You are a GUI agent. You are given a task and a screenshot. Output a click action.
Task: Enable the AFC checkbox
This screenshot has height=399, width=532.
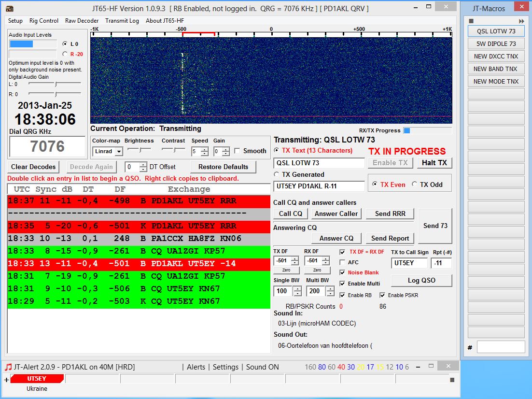342,262
